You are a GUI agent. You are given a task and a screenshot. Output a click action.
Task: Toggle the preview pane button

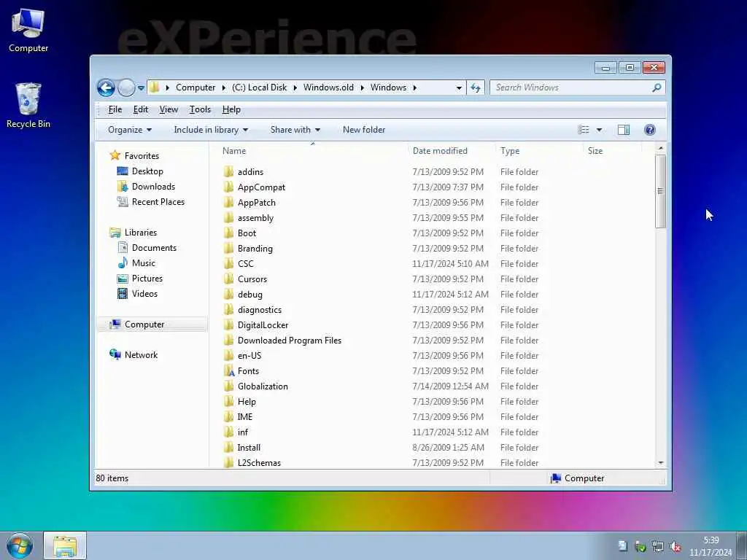623,130
